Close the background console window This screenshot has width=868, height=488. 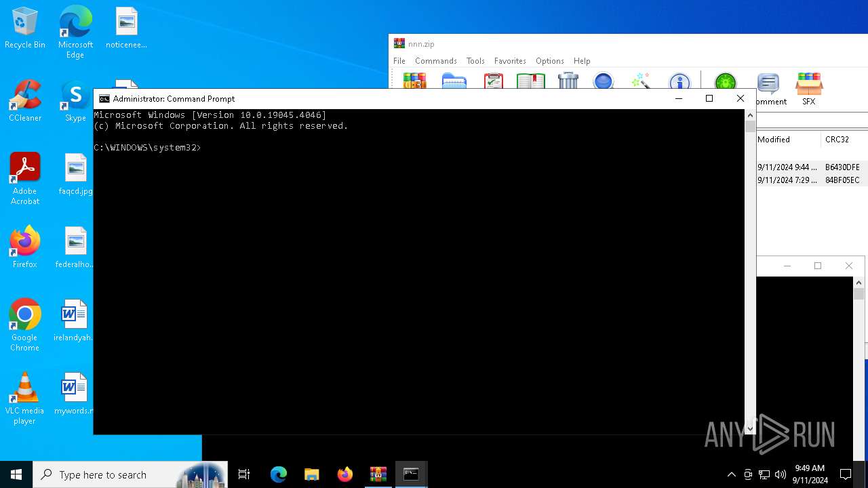(x=849, y=266)
